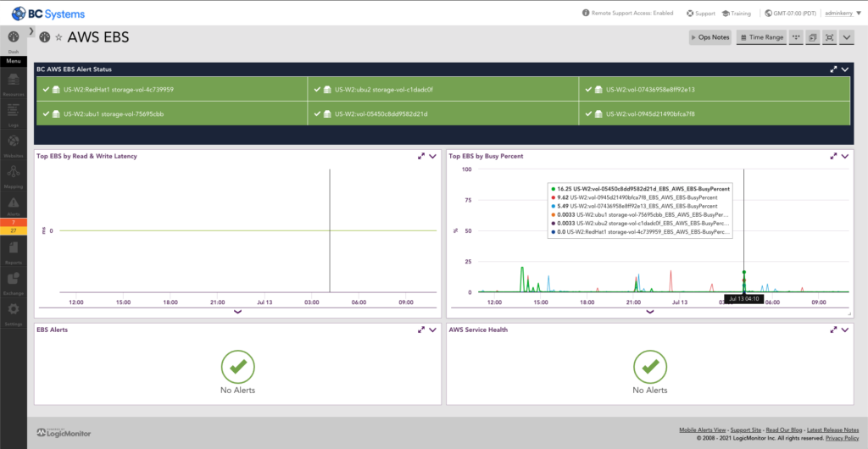
Task: Click the clone dashboard toolbar icon
Action: (813, 37)
